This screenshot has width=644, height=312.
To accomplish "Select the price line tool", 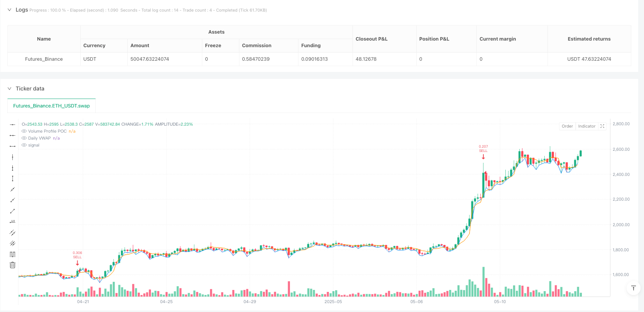I will (12, 222).
